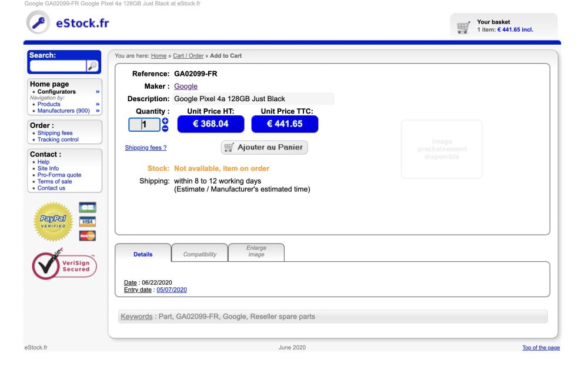Click the eStock.fr wrench logo
This screenshot has height=369, width=588.
click(38, 23)
